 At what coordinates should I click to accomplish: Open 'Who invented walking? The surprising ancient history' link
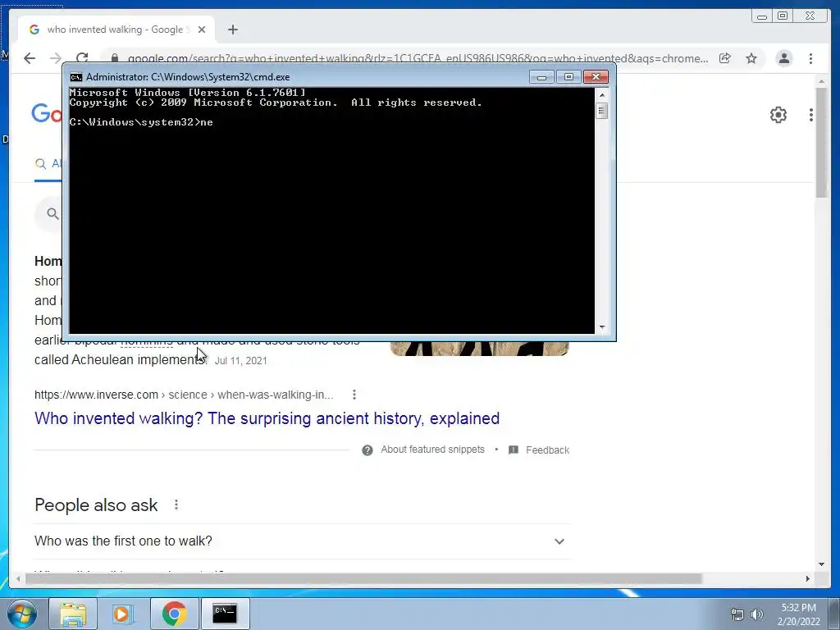pos(267,418)
